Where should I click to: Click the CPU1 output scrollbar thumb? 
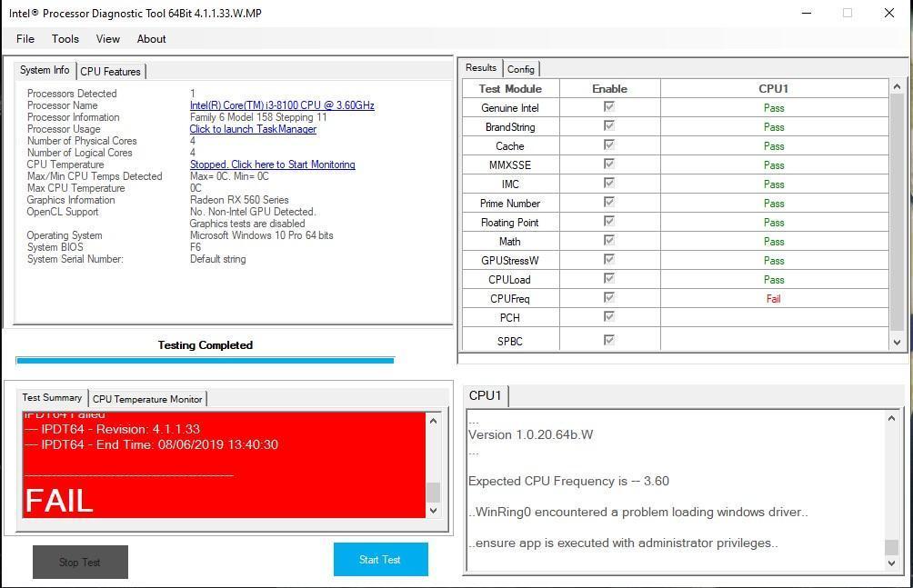click(891, 547)
